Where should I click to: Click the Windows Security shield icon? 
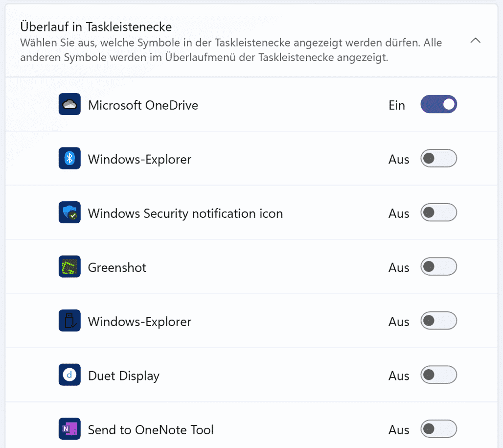click(69, 213)
